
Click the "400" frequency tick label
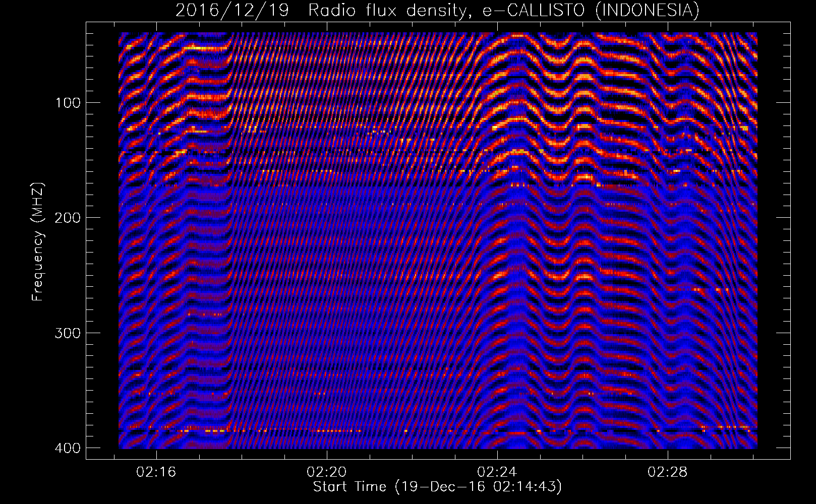(68, 448)
